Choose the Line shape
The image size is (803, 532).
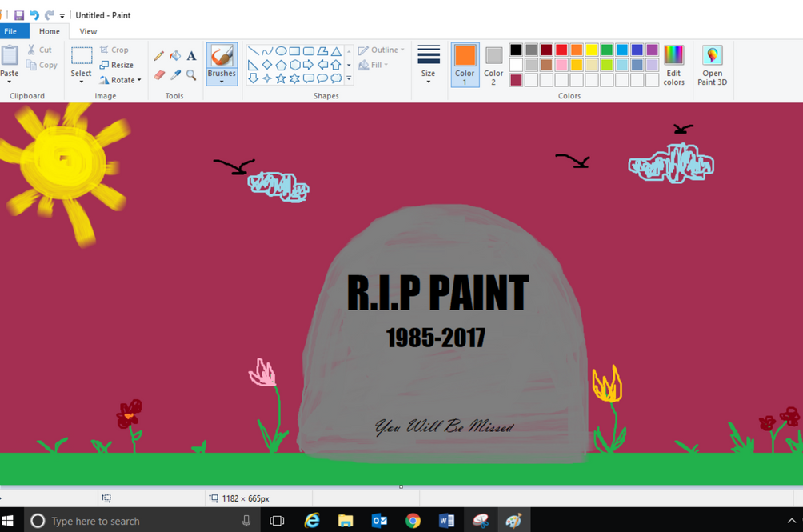[253, 51]
